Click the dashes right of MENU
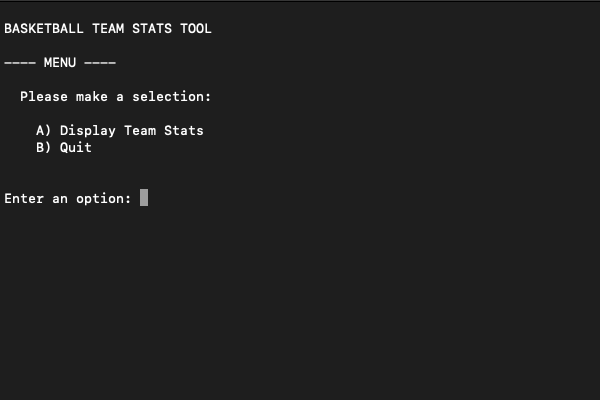This screenshot has width=600, height=400. (x=100, y=63)
